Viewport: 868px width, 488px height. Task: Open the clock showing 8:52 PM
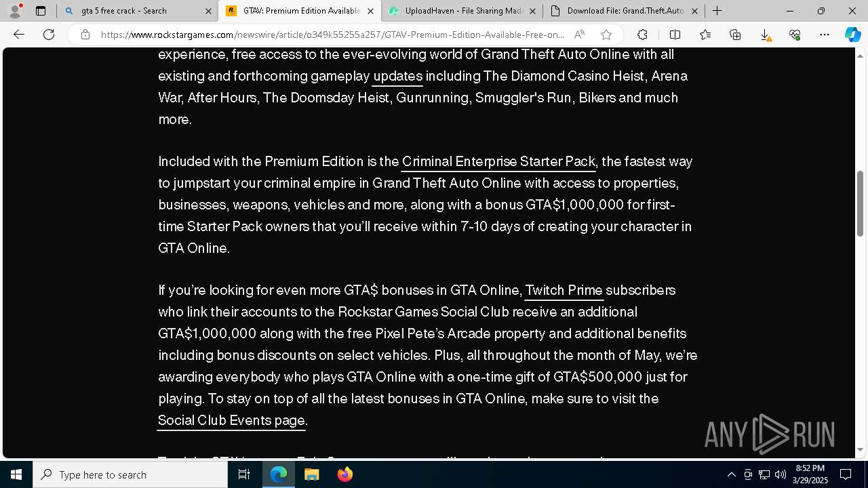coord(810,474)
